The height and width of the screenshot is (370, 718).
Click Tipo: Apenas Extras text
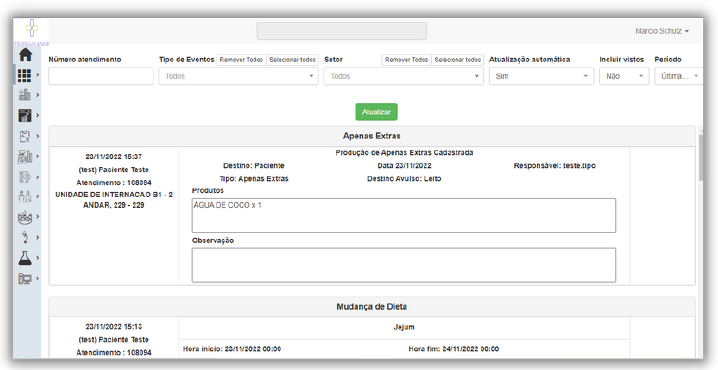click(254, 179)
